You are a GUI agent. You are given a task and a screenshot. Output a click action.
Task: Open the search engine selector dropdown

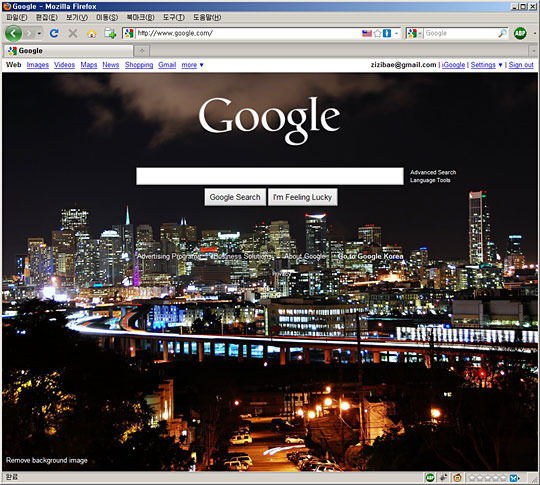[415, 33]
